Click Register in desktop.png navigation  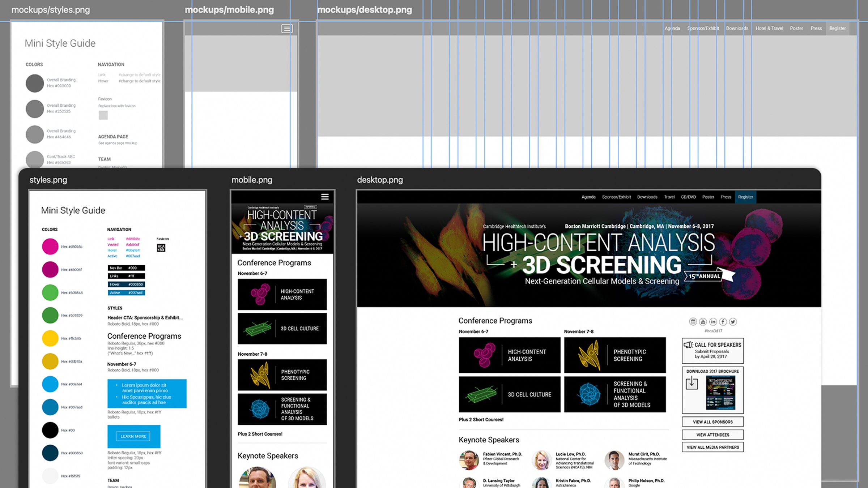pyautogui.click(x=745, y=197)
